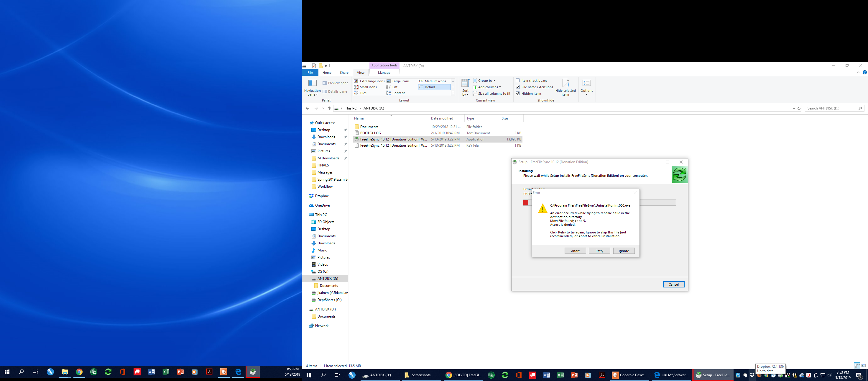Switch to the Manage ribbon tab
The width and height of the screenshot is (868, 381).
tap(384, 73)
